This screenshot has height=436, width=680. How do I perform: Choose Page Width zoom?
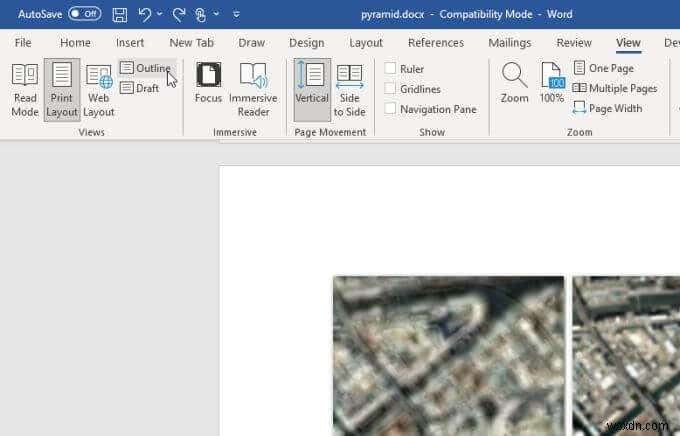pos(607,108)
